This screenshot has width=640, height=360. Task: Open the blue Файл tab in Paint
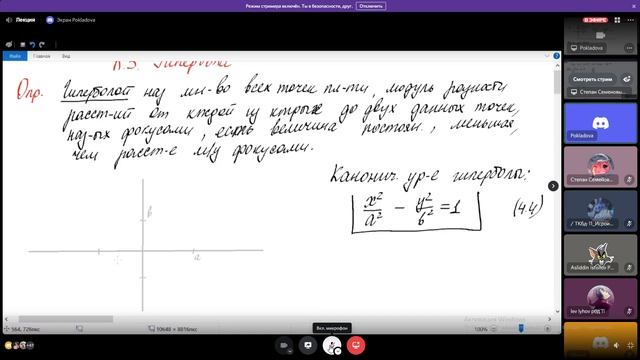point(15,56)
